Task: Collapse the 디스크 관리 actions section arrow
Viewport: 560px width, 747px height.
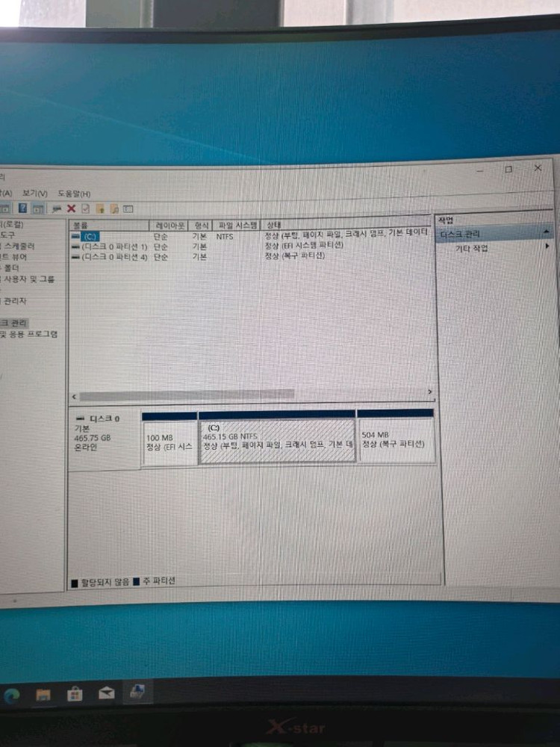Action: pyautogui.click(x=547, y=232)
